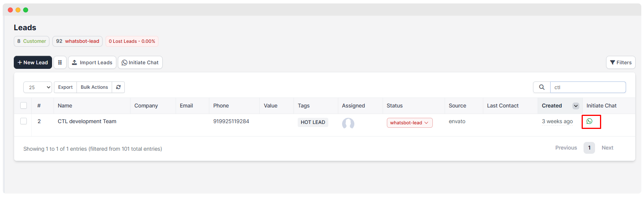Viewport: 644px width, 197px height.
Task: Select the CTL development Team row checkbox
Action: pyautogui.click(x=24, y=121)
